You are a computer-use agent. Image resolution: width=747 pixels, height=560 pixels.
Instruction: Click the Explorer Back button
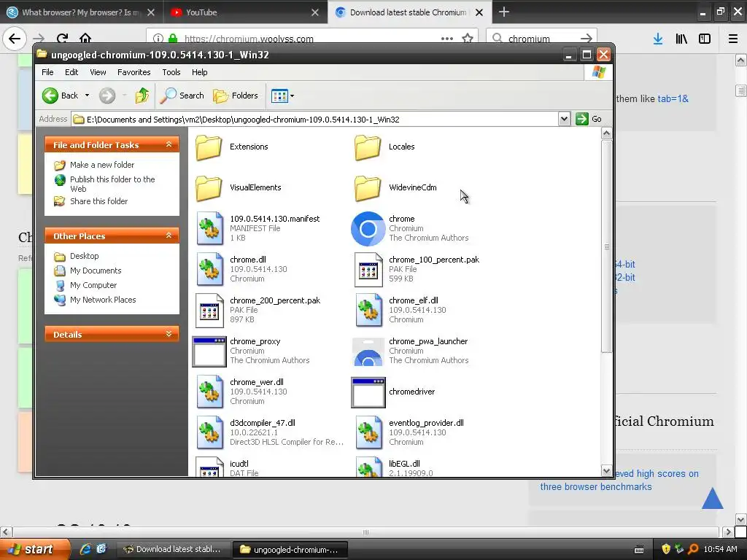[x=60, y=96]
